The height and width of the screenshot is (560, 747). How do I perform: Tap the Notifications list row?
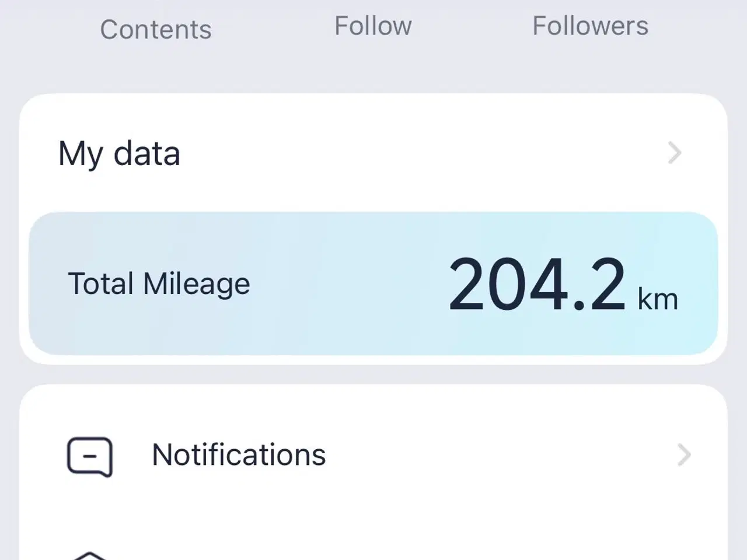point(373,455)
